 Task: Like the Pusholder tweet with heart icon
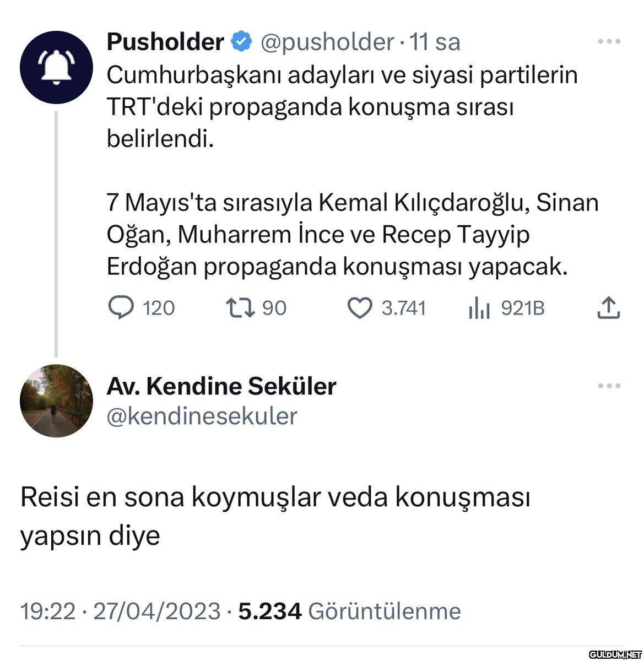(360, 308)
